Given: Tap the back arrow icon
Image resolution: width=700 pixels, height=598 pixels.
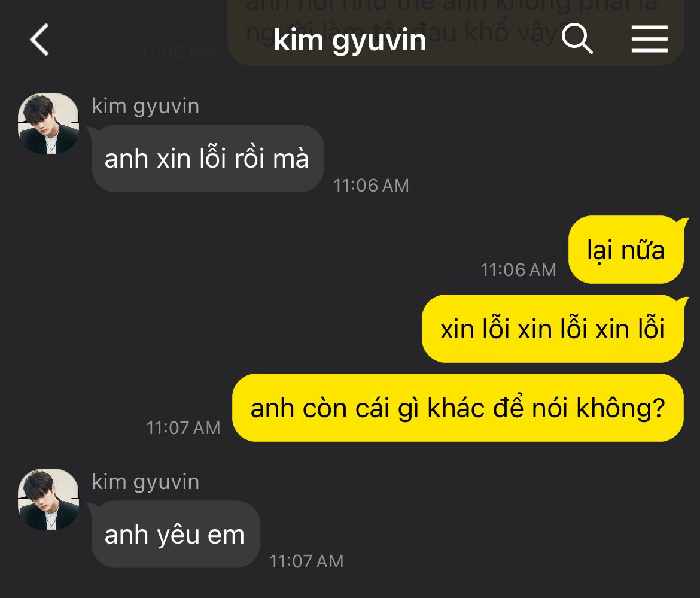Looking at the screenshot, I should [39, 40].
